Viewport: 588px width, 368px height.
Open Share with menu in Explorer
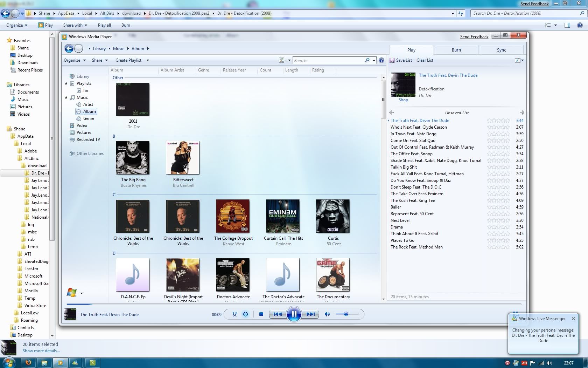[x=75, y=25]
